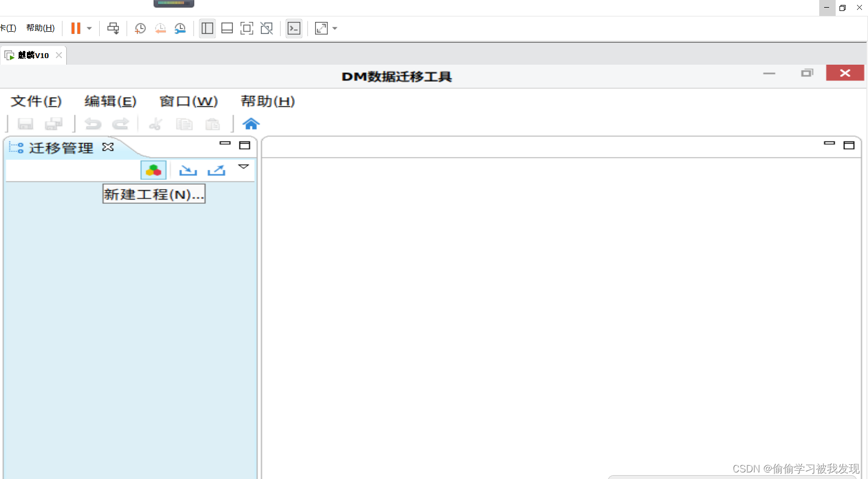This screenshot has height=479, width=868.
Task: Select the 迁移管理 panel tab
Action: click(61, 148)
